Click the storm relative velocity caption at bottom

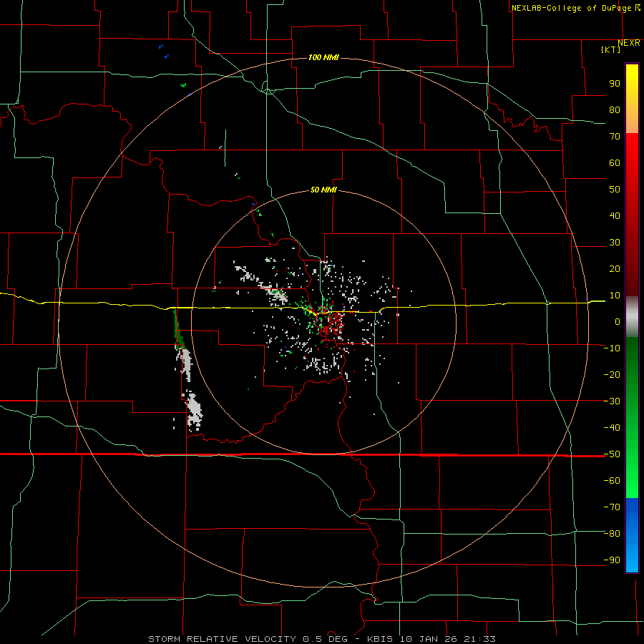[x=322, y=639]
